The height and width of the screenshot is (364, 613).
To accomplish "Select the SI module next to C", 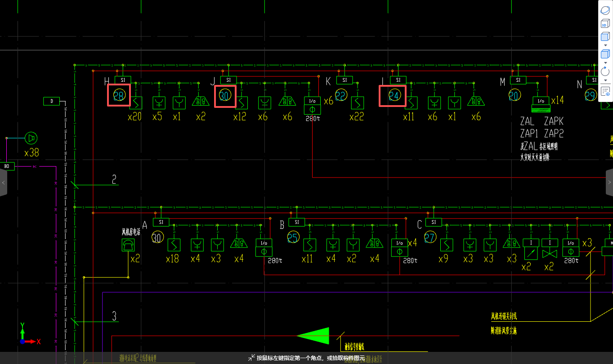I will pyautogui.click(x=434, y=222).
